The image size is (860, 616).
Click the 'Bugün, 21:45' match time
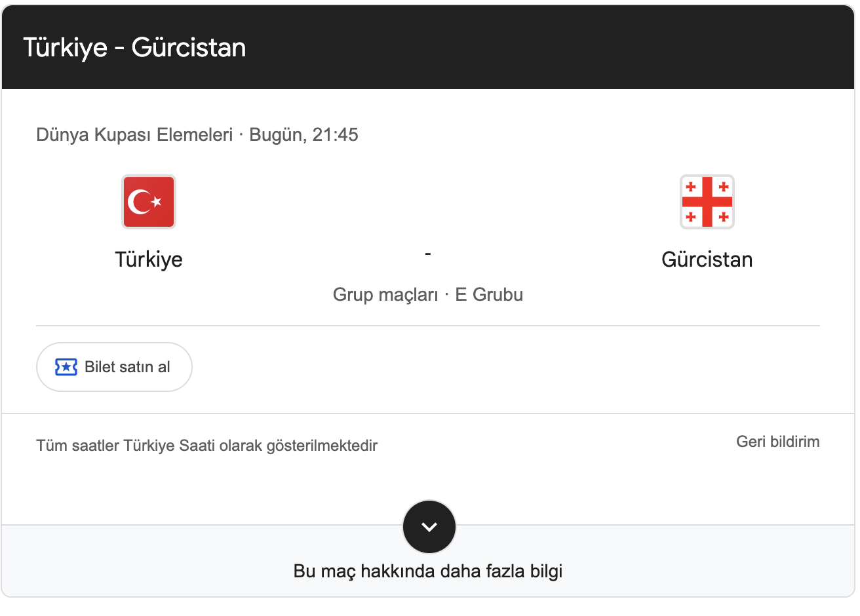click(303, 135)
